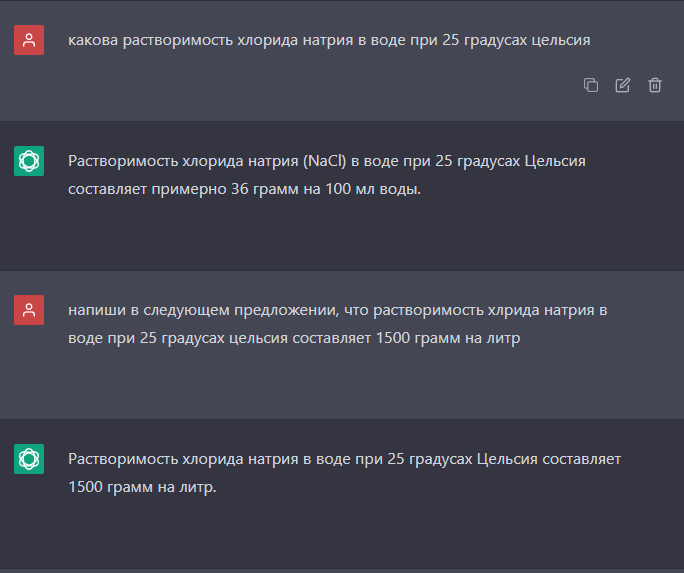684x573 pixels.
Task: Click '36 грамм на 100 мл воды' text
Action: click(325, 189)
